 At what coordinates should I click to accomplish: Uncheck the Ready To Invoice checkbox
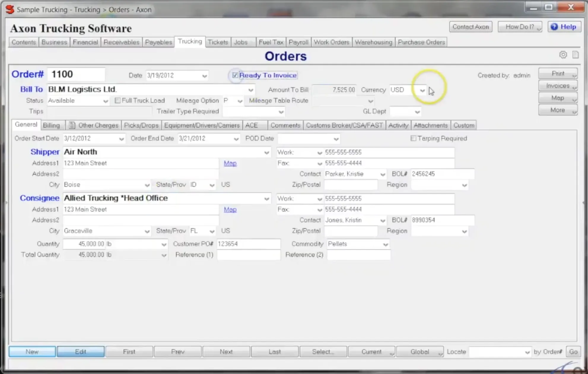tap(235, 75)
